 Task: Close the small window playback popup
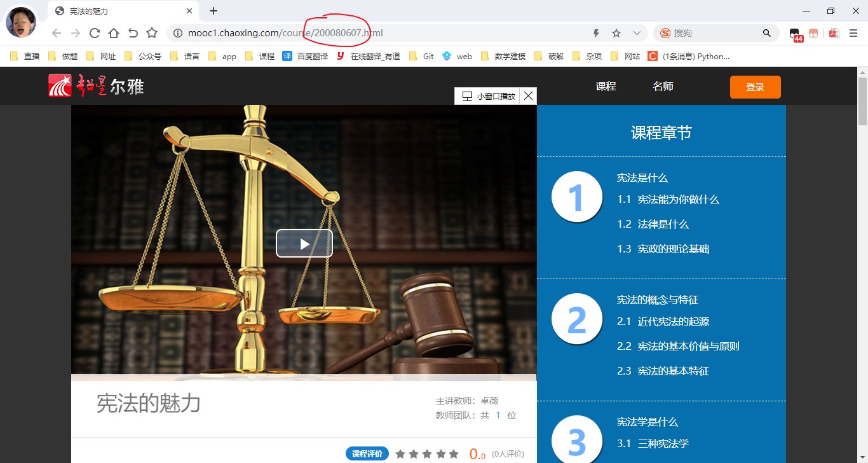pyautogui.click(x=528, y=96)
